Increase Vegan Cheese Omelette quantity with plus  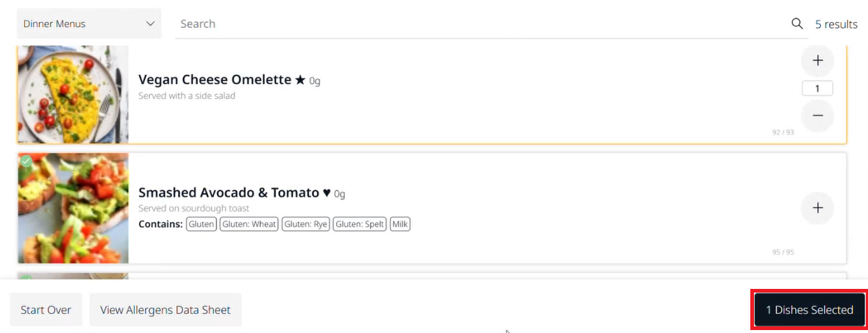coord(818,61)
